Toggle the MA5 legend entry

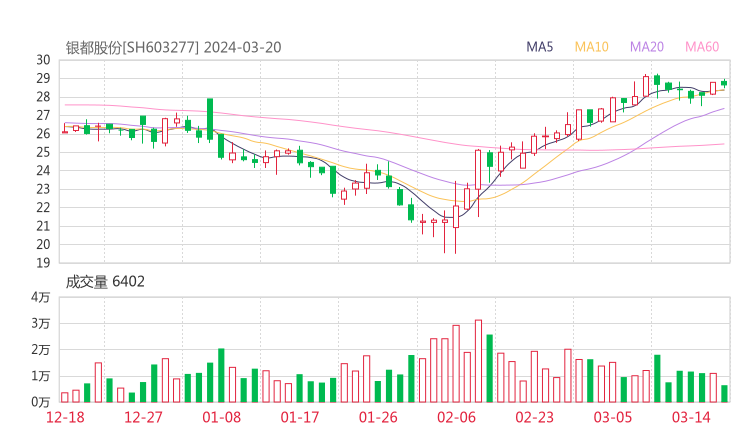click(x=540, y=47)
